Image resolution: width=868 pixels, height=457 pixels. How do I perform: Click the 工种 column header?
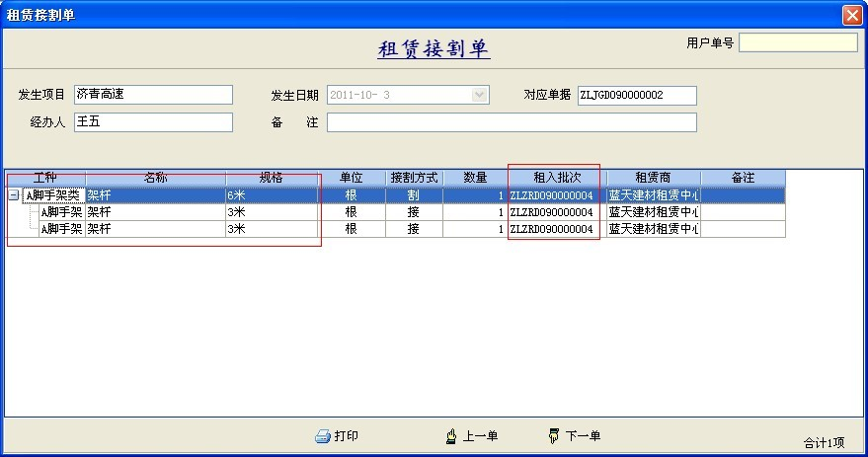click(45, 178)
